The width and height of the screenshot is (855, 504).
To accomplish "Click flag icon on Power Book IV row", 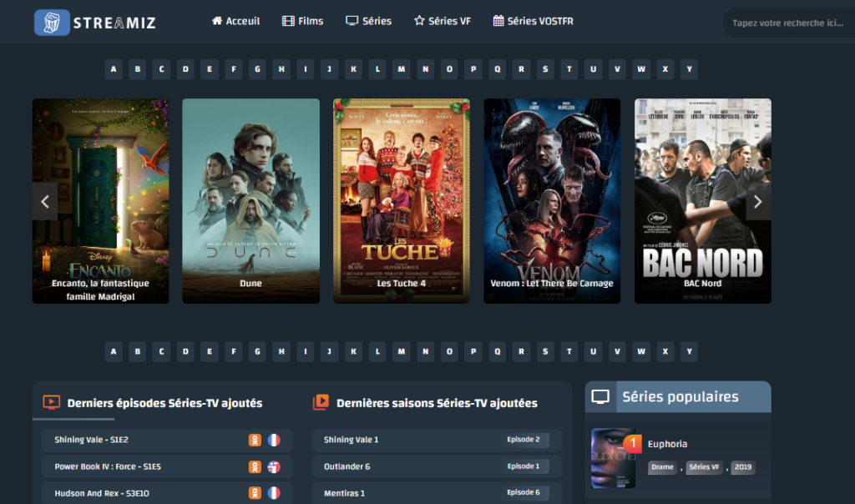I will point(274,467).
